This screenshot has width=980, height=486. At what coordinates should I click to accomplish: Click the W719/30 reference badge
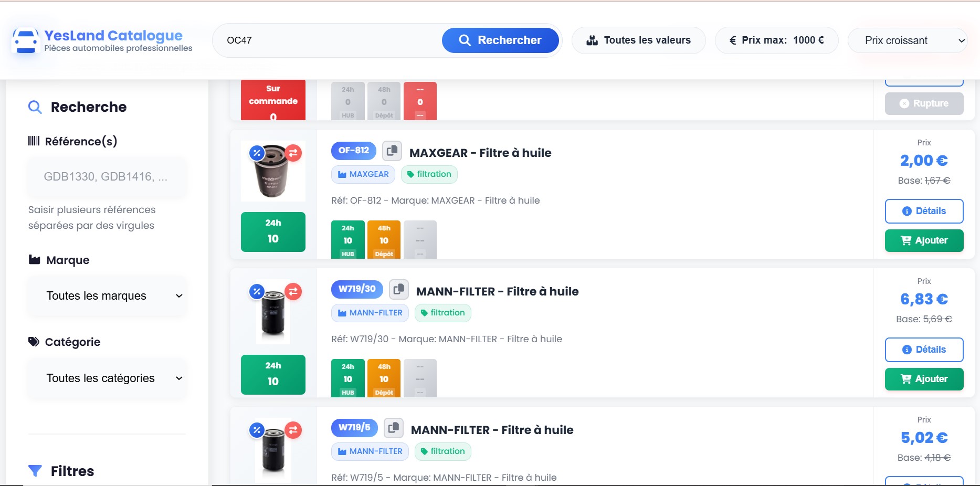(357, 289)
